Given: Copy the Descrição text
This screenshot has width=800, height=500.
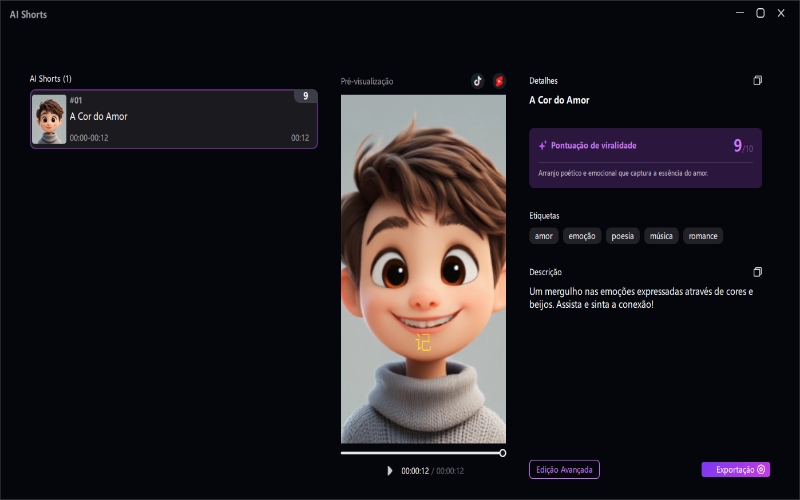Looking at the screenshot, I should click(757, 272).
